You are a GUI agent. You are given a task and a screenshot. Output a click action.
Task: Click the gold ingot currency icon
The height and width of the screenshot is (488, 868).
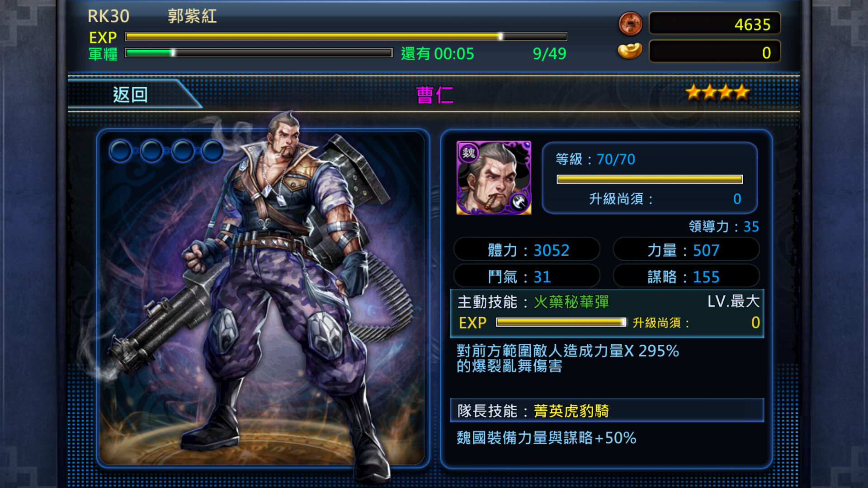[630, 51]
